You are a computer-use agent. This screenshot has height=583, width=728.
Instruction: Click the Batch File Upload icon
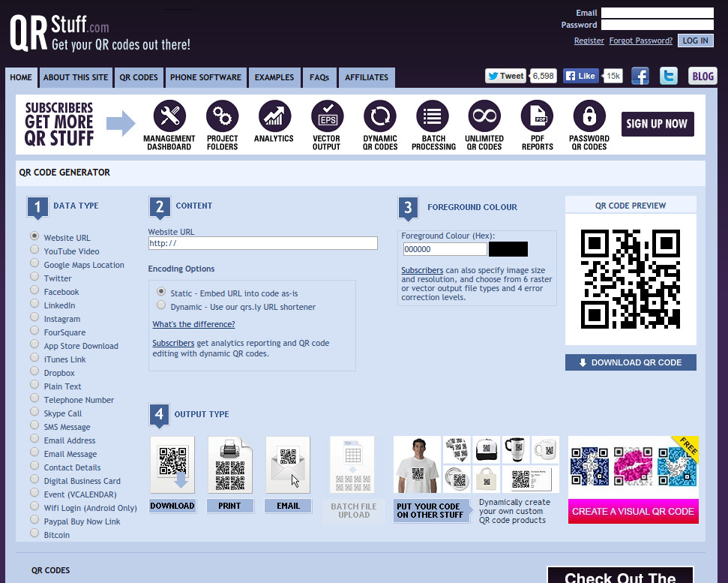coord(352,465)
